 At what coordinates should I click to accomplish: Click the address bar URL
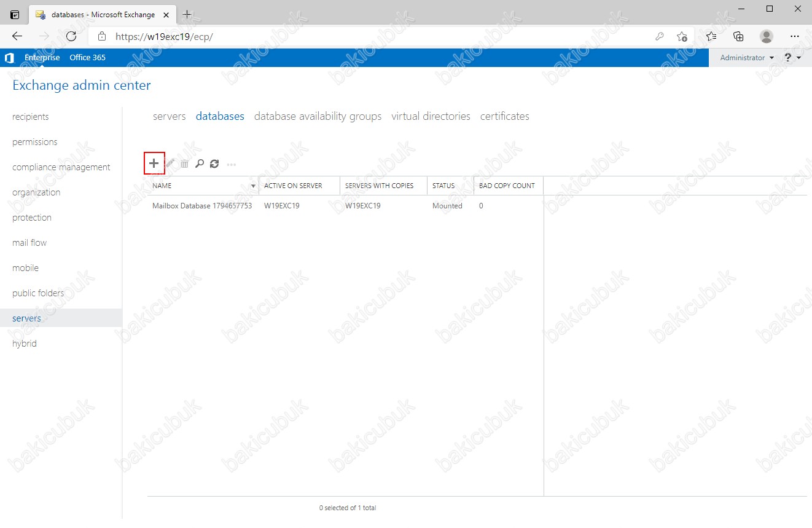(x=165, y=36)
